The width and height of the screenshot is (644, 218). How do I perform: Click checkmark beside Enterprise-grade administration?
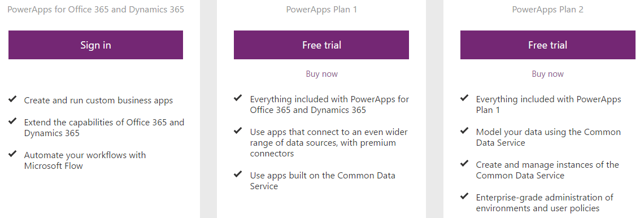click(x=464, y=196)
